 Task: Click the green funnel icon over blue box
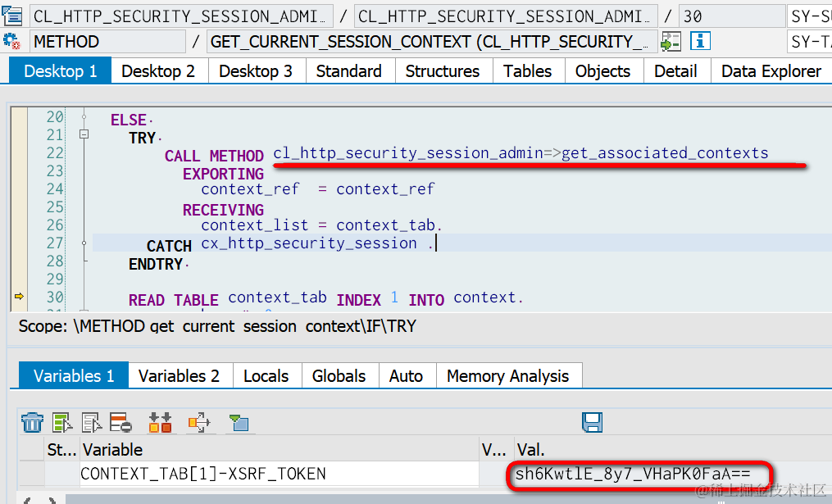239,422
